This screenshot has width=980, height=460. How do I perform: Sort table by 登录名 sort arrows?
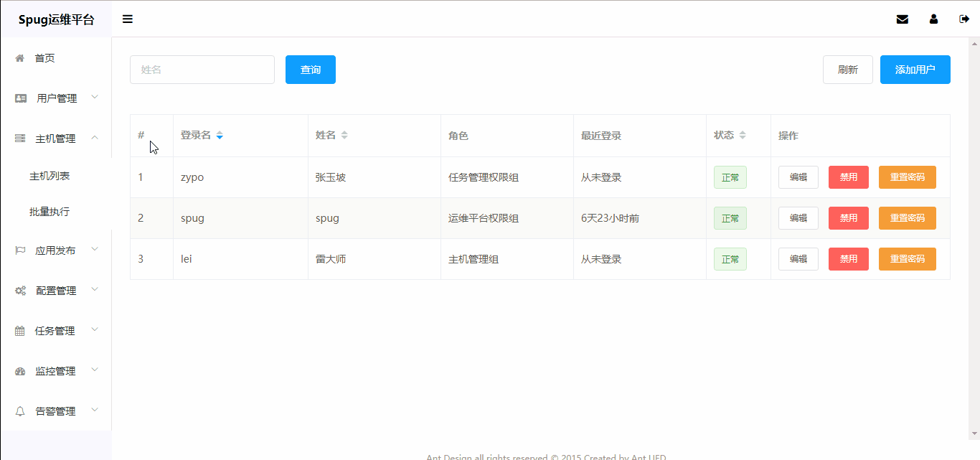pyautogui.click(x=220, y=136)
